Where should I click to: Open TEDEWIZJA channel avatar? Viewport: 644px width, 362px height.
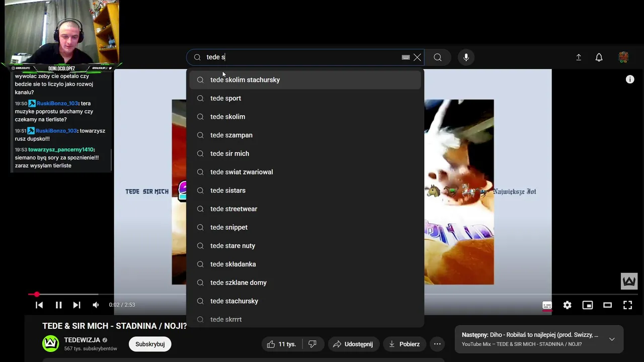point(50,344)
